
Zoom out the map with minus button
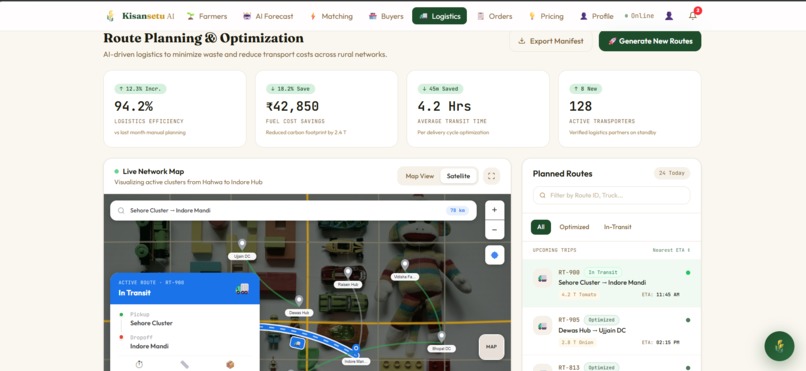(x=494, y=230)
